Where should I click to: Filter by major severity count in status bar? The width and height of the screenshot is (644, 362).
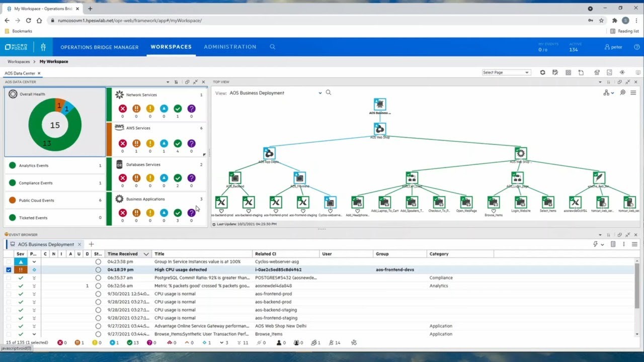pos(79,343)
